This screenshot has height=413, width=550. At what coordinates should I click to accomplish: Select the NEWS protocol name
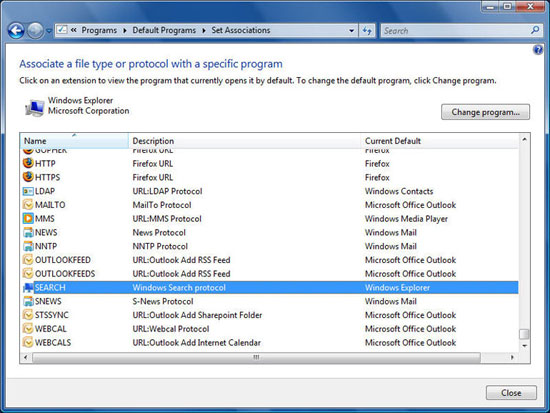[46, 232]
